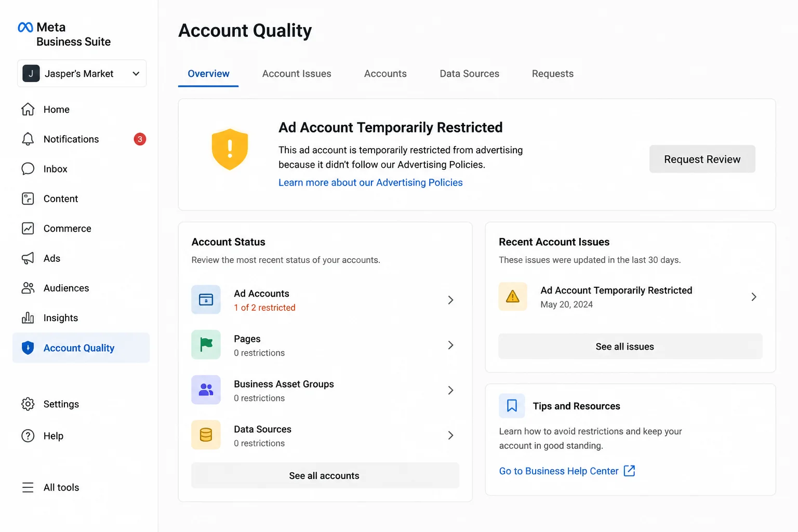Viewport: 798px width, 532px height.
Task: Click the red 3 notifications badge
Action: point(140,139)
